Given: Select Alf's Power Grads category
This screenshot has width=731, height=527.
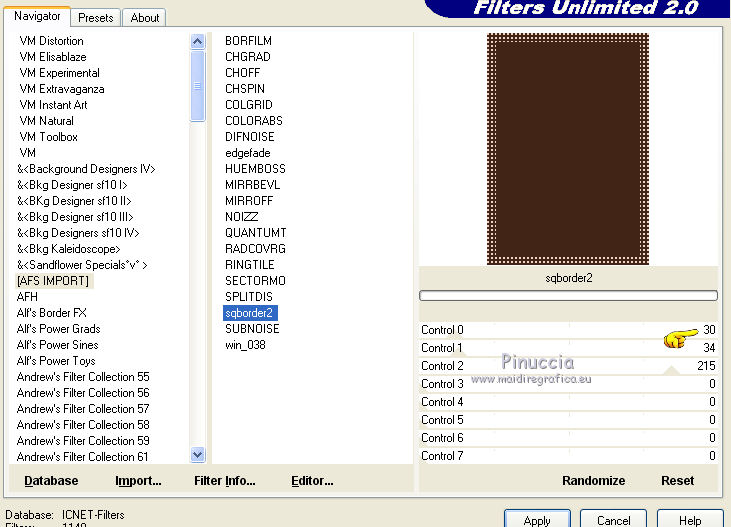Looking at the screenshot, I should [58, 329].
